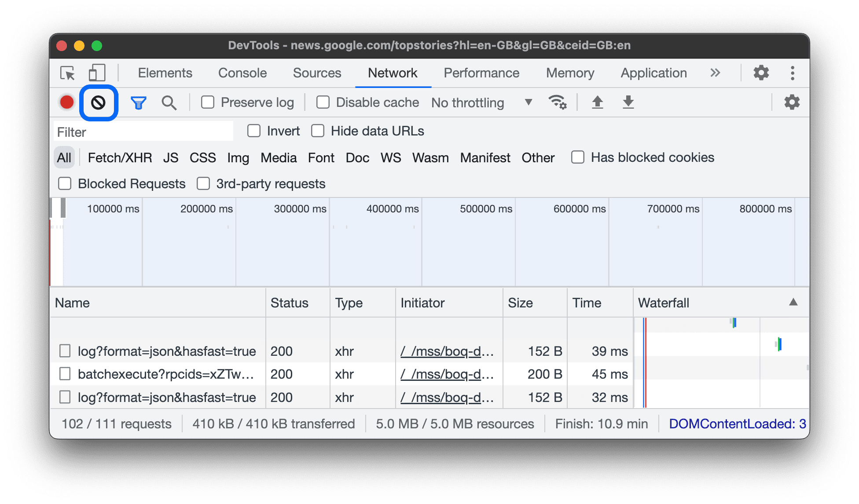
Task: Click the throttling network conditions icon
Action: tap(557, 102)
